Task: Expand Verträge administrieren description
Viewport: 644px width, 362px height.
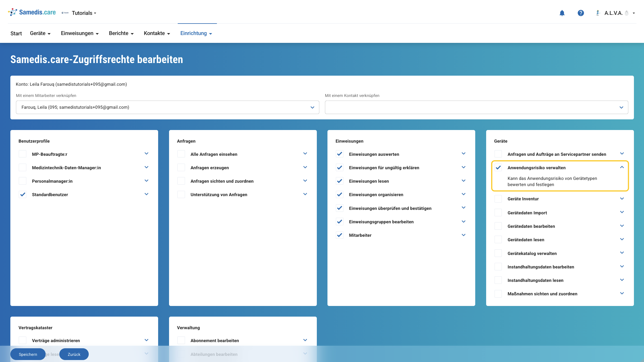Action: (146, 340)
